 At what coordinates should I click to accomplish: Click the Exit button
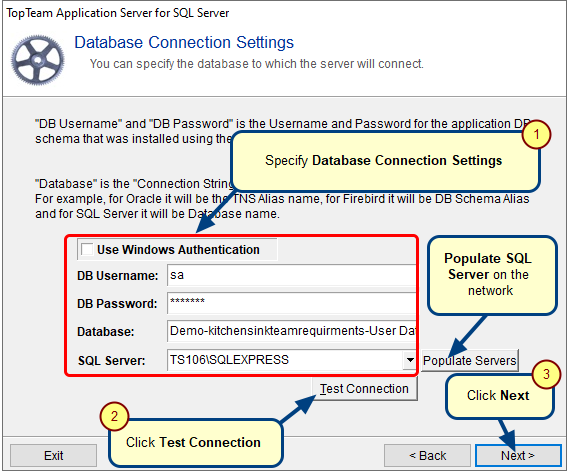click(x=54, y=455)
